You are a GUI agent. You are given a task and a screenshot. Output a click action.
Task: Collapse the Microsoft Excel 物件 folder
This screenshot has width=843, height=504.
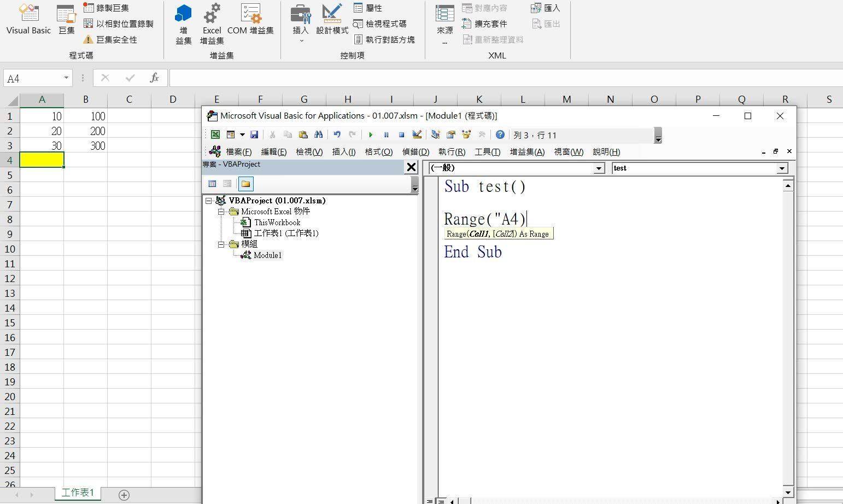(x=221, y=212)
